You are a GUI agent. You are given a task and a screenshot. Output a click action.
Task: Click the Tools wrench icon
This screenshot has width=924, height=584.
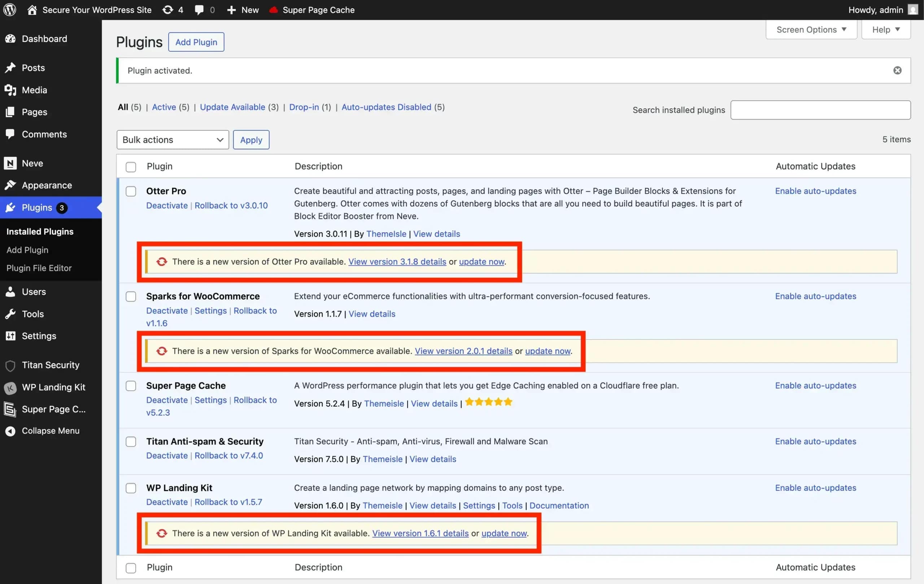[x=10, y=314]
